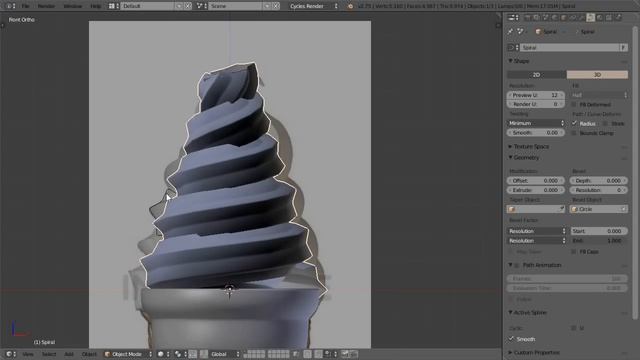This screenshot has height=360, width=640.
Task: Uncheck the Active Spline Smooth checkbox
Action: [x=511, y=339]
